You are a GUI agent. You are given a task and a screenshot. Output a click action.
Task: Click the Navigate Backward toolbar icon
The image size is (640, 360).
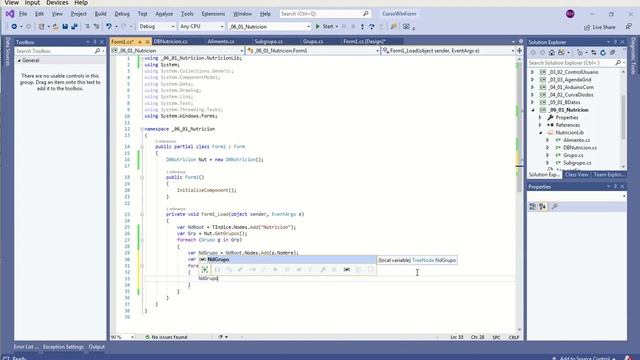[x=14, y=27]
